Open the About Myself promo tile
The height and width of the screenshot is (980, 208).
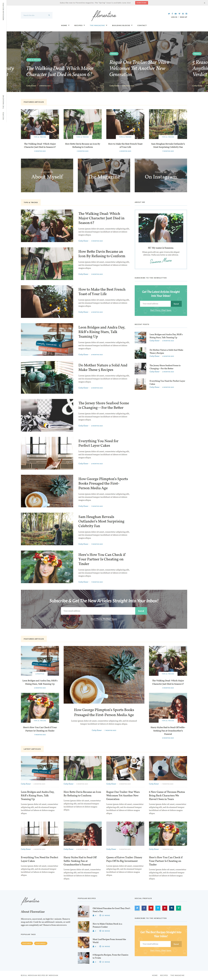point(47,175)
